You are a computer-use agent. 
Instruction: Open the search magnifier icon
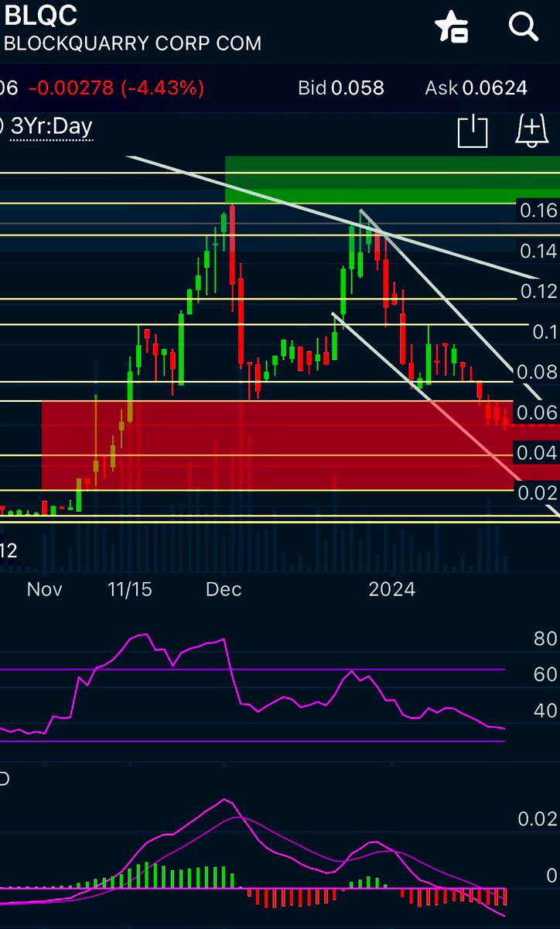[524, 27]
